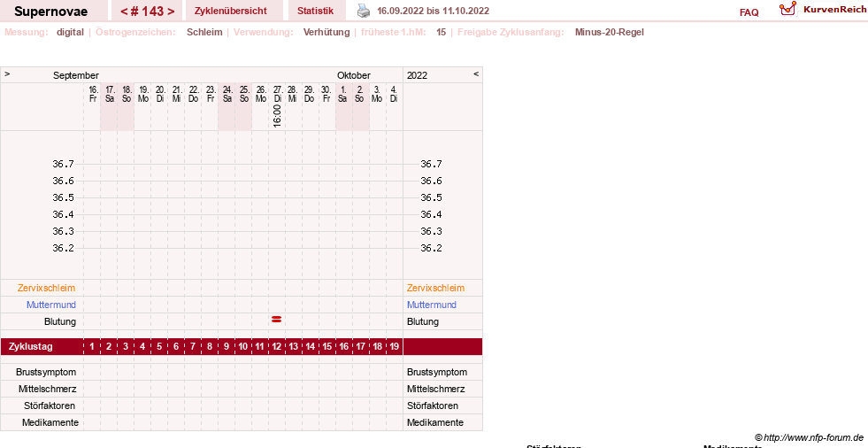Click date range 16.09.2022 bis 11.10.2022
868x448 pixels.
click(433, 11)
